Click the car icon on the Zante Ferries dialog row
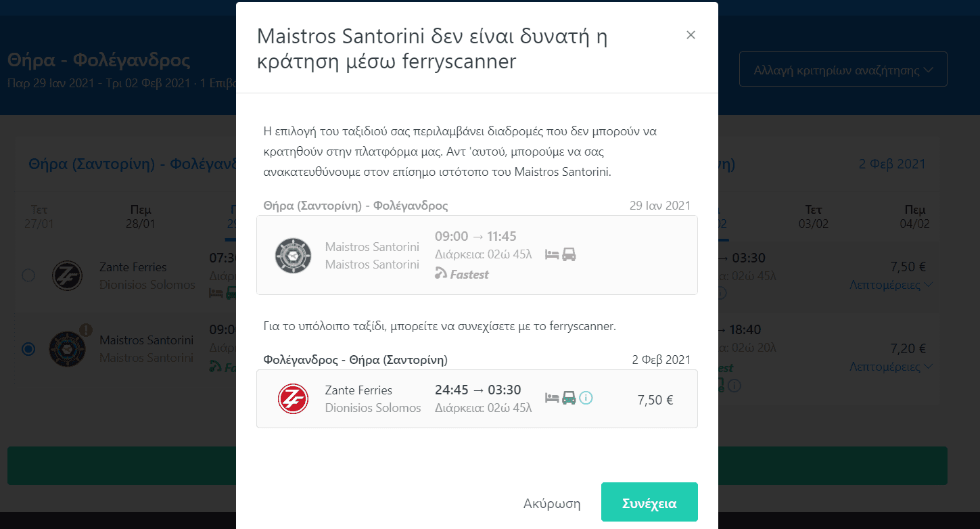Screen dimensions: 980x529 569,398
